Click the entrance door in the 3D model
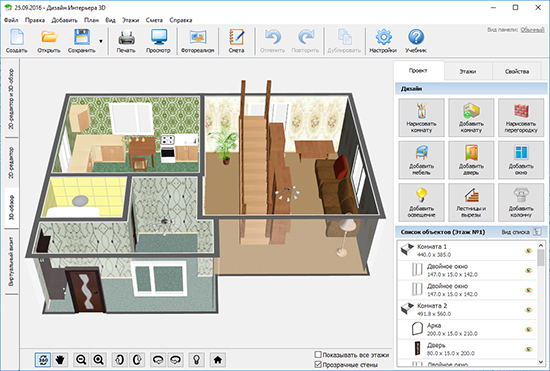This screenshot has width=550, height=371. click(x=86, y=290)
